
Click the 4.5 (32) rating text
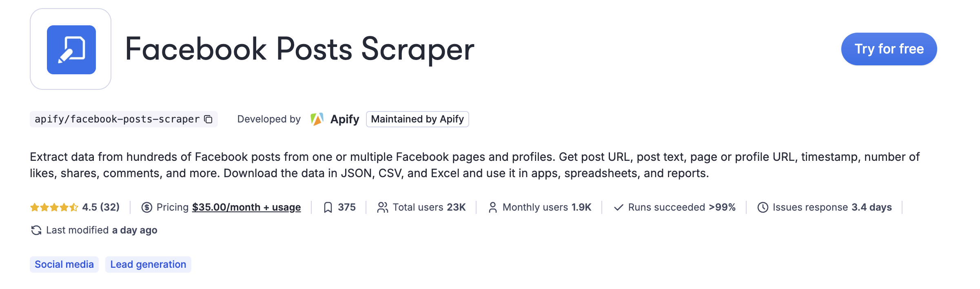(101, 207)
